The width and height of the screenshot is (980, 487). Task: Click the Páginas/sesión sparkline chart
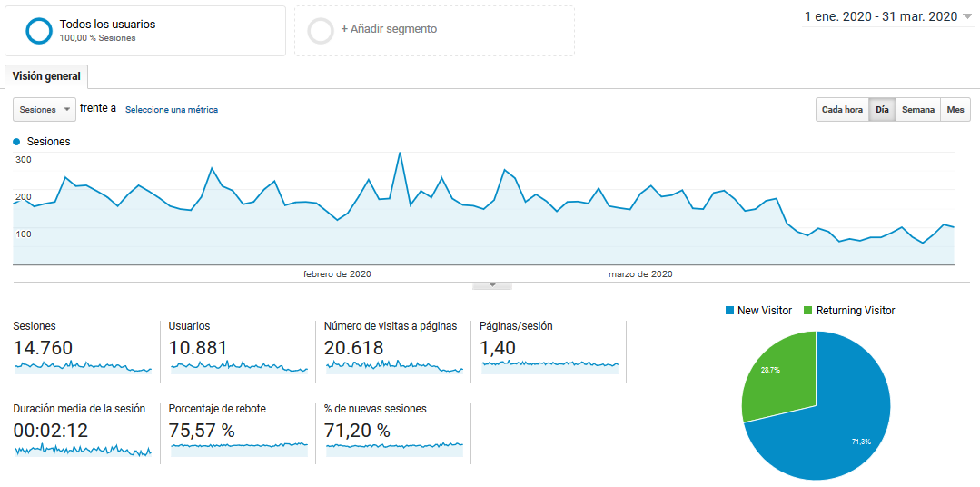[x=550, y=366]
